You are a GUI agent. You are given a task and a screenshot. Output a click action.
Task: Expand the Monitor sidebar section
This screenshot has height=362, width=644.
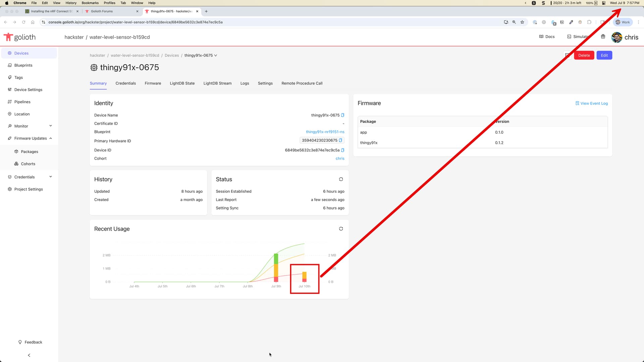[x=29, y=126]
